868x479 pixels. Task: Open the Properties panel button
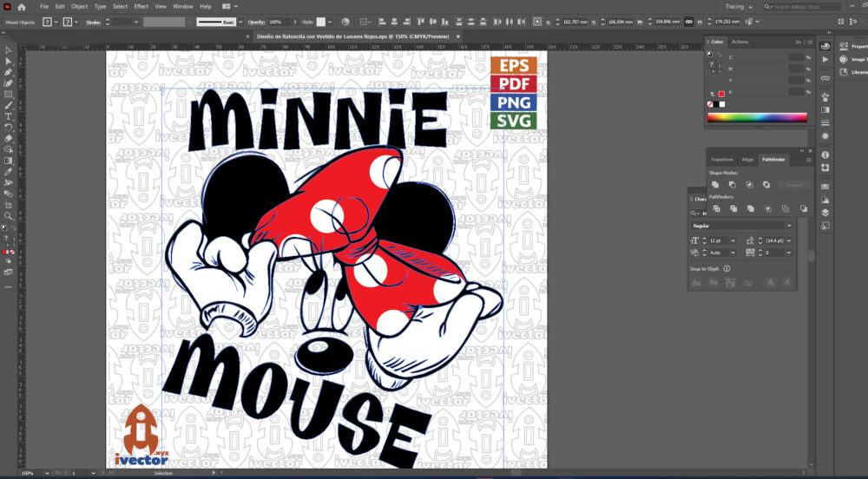pyautogui.click(x=852, y=47)
